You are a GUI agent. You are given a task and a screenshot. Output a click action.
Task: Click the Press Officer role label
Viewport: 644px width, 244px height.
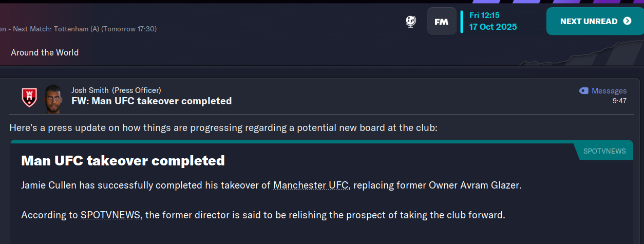coord(137,90)
